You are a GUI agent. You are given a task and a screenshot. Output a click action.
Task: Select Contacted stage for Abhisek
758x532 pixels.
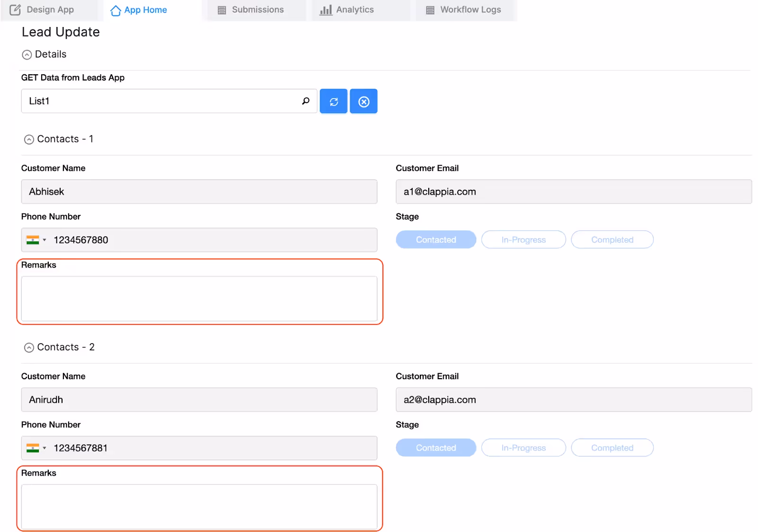point(436,239)
